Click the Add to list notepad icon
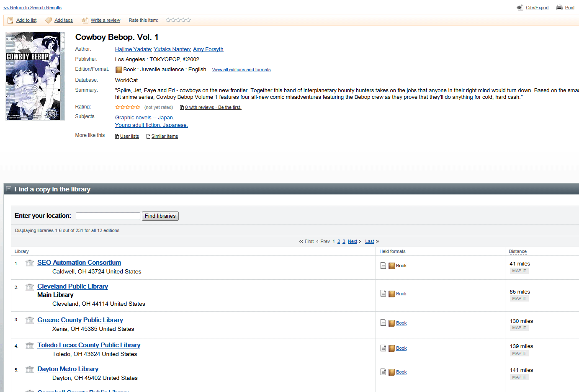 (10, 20)
